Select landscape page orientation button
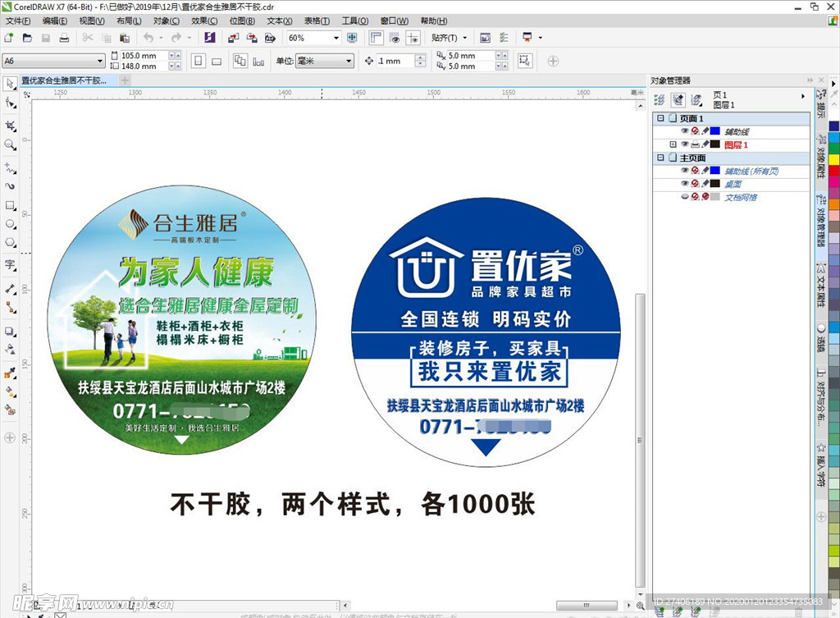This screenshot has height=618, width=840. 217,61
